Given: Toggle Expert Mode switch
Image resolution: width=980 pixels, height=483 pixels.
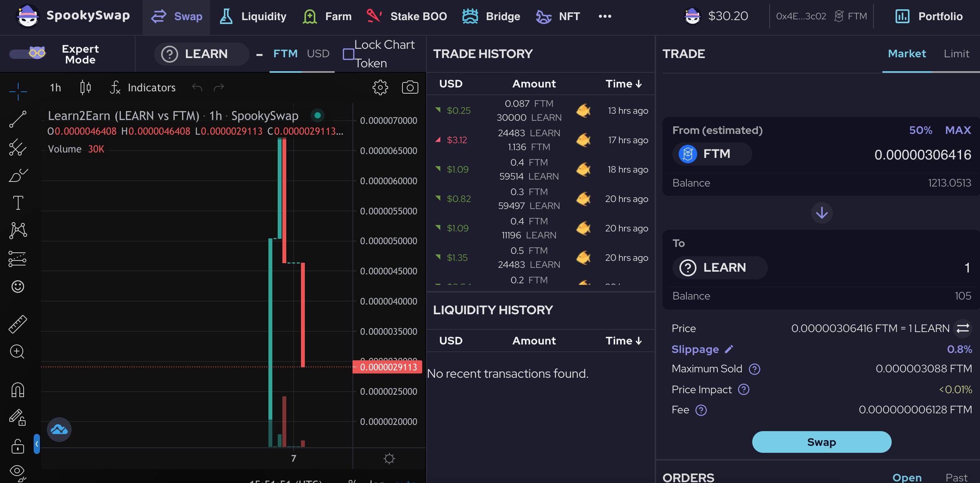Looking at the screenshot, I should tap(28, 53).
